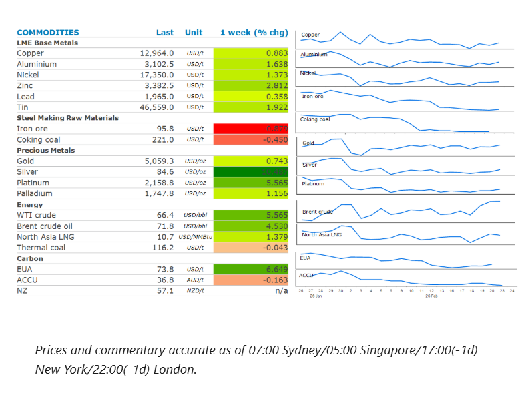The height and width of the screenshot is (401, 532).
Task: Click the Last column header
Action: pos(165,33)
